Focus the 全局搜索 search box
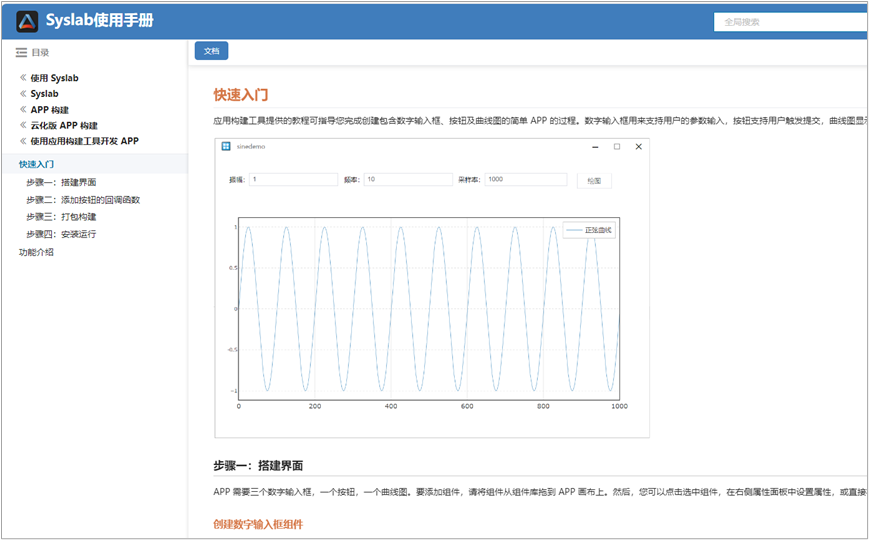The image size is (869, 540). [791, 22]
